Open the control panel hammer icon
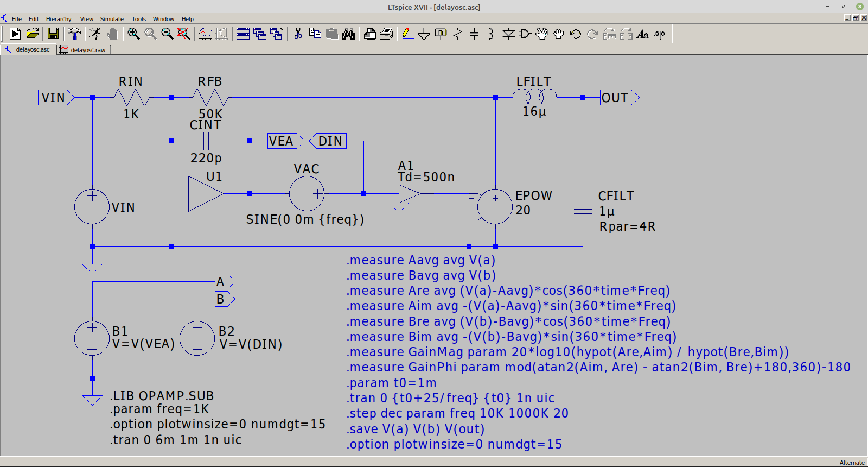 pos(74,34)
